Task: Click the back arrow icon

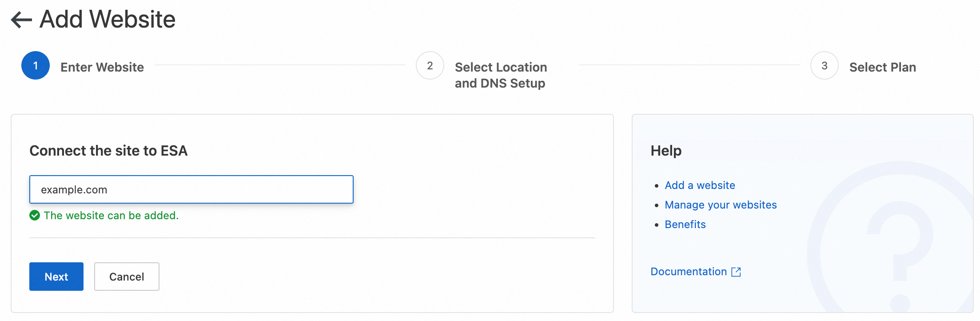Action: [x=21, y=20]
